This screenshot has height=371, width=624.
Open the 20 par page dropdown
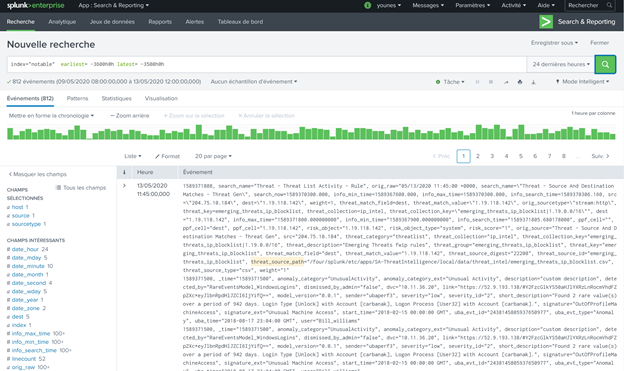coord(213,156)
